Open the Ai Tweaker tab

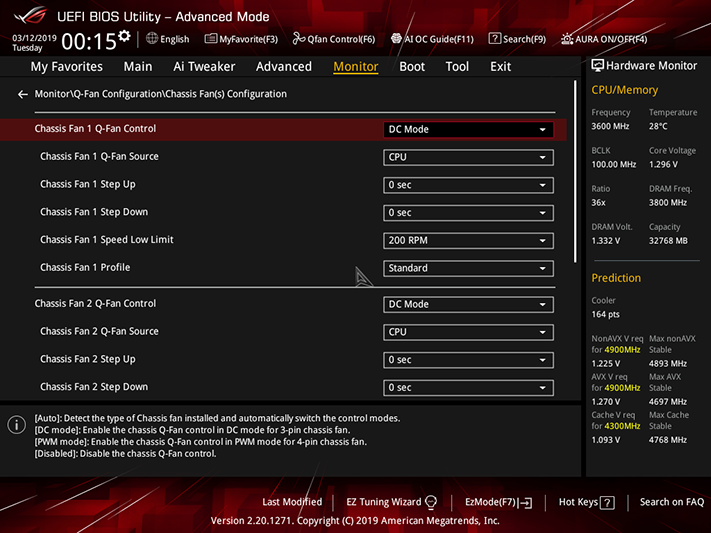204,67
